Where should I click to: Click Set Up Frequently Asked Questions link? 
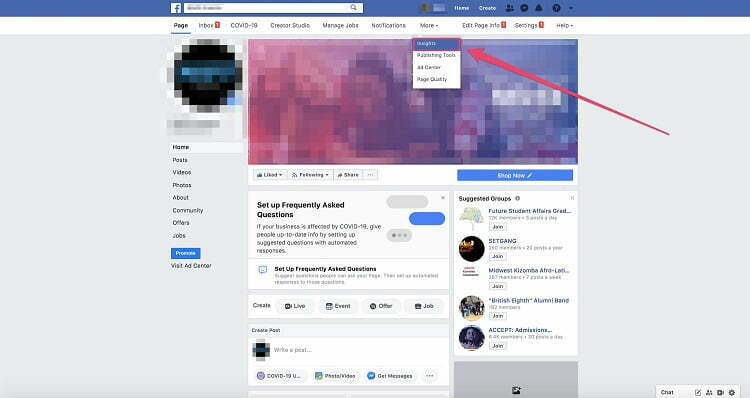click(x=325, y=269)
